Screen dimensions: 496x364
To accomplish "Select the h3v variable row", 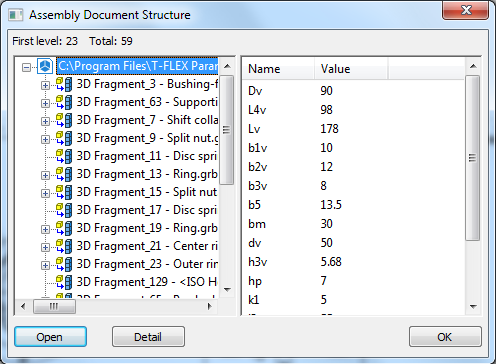I will (353, 262).
